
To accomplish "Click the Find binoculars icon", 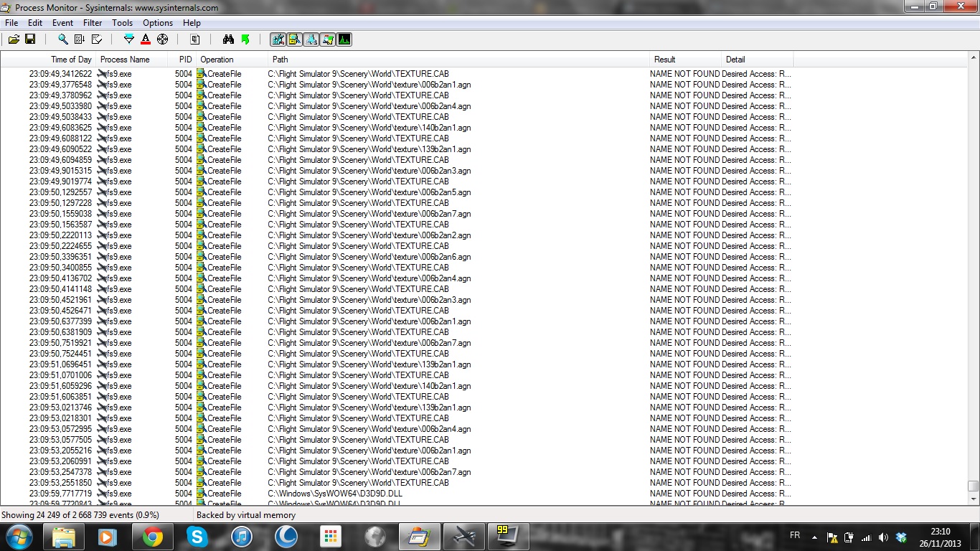I will point(228,39).
